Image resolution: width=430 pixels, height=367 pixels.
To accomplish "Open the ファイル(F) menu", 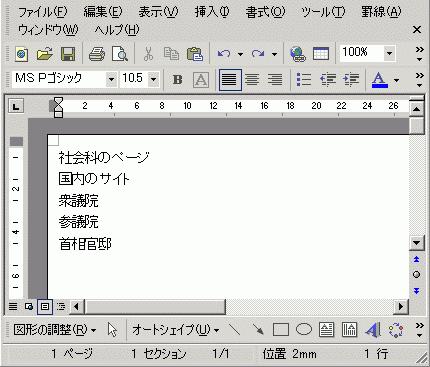I will [x=42, y=12].
